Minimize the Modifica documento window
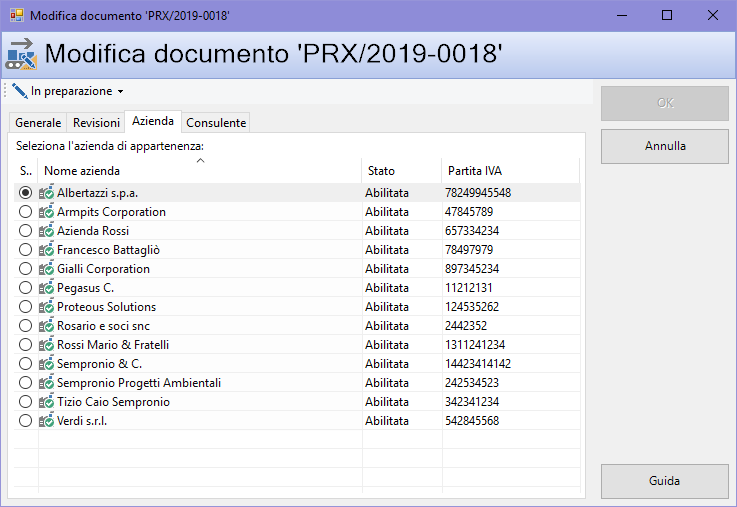Image resolution: width=737 pixels, height=507 pixels. 622,16
